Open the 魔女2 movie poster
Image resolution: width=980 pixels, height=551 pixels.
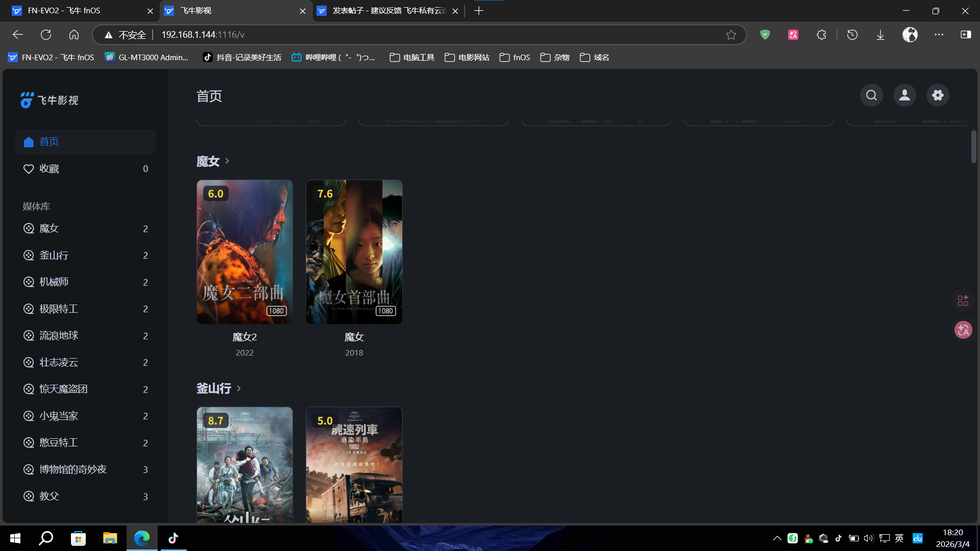[244, 252]
